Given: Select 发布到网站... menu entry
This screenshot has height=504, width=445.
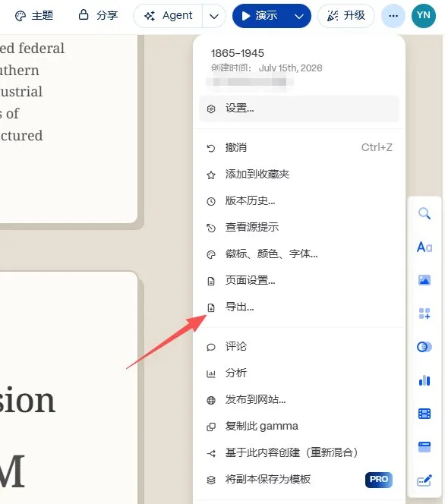Looking at the screenshot, I should tap(299, 399).
